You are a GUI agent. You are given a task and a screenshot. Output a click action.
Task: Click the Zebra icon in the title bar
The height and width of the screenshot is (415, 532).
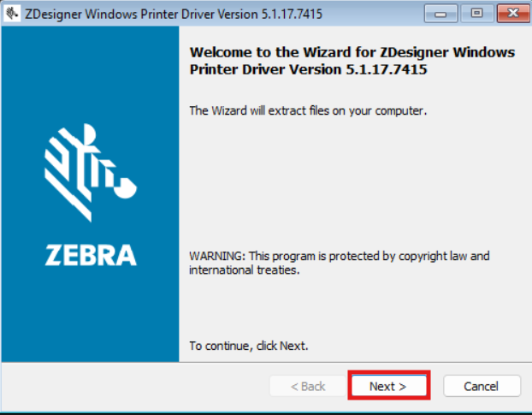click(12, 14)
